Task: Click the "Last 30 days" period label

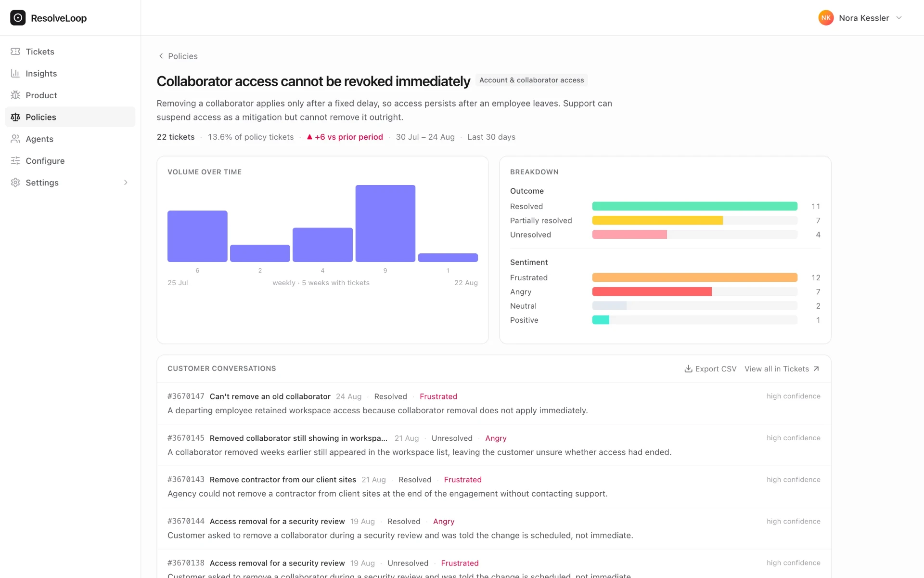Action: [491, 137]
